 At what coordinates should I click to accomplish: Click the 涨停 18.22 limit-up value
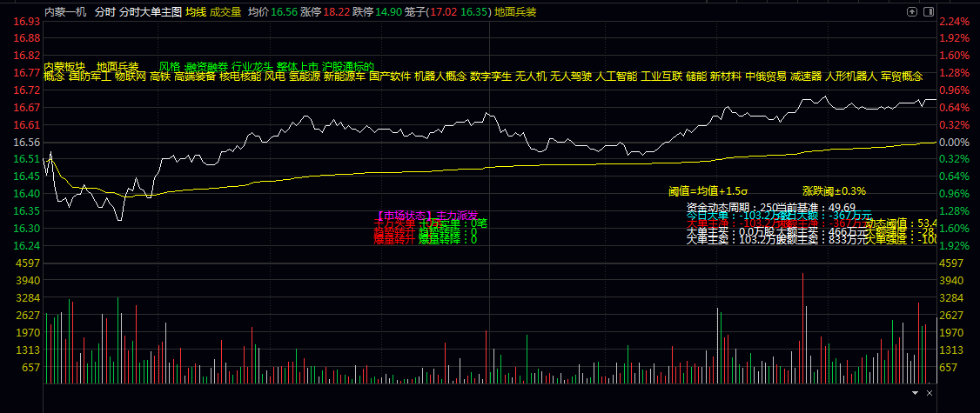coord(325,12)
